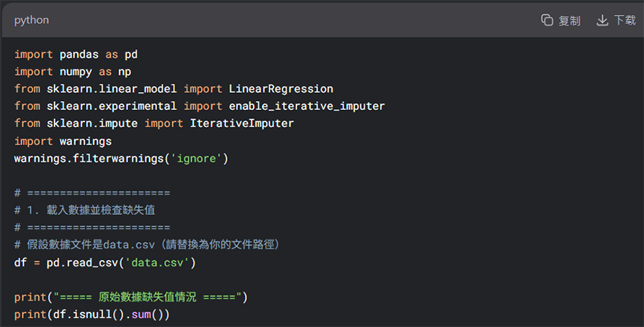
Task: Click the 'ignore' string literal
Action: pos(196,159)
